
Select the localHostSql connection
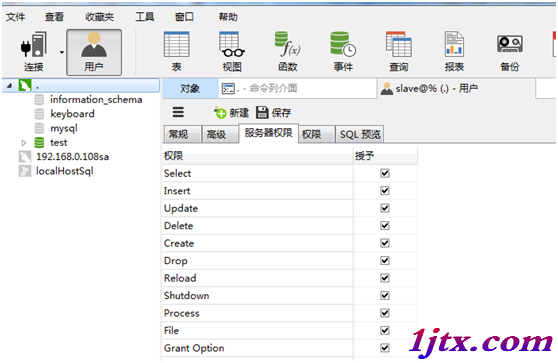tap(64, 171)
